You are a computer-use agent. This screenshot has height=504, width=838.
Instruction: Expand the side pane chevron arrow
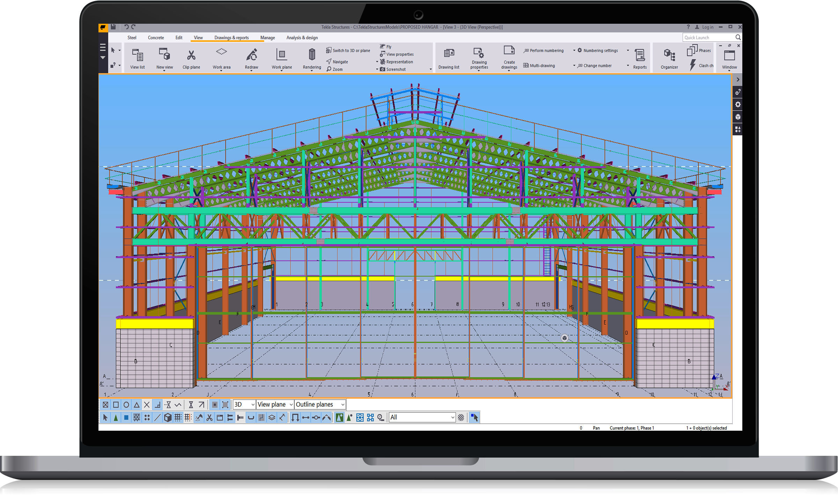tap(737, 80)
